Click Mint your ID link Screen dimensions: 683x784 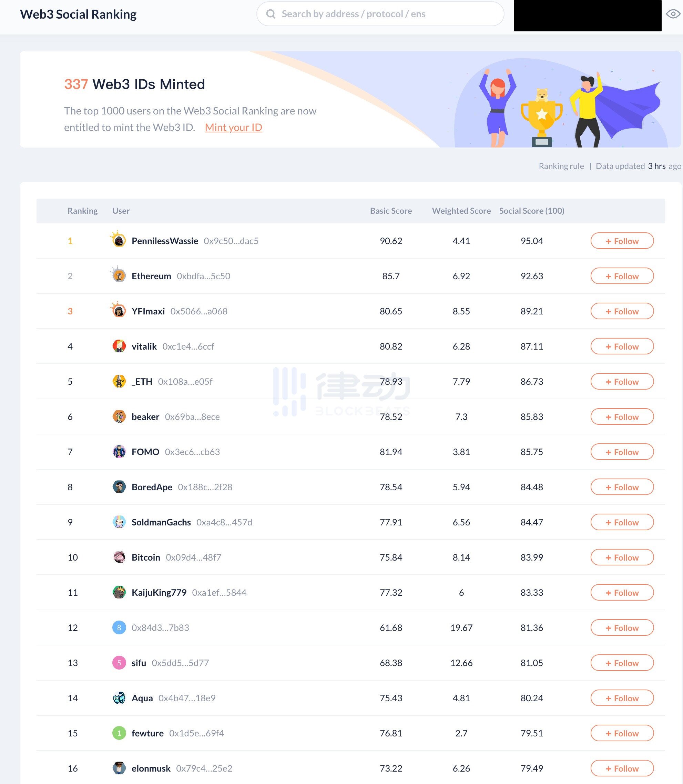pos(233,127)
